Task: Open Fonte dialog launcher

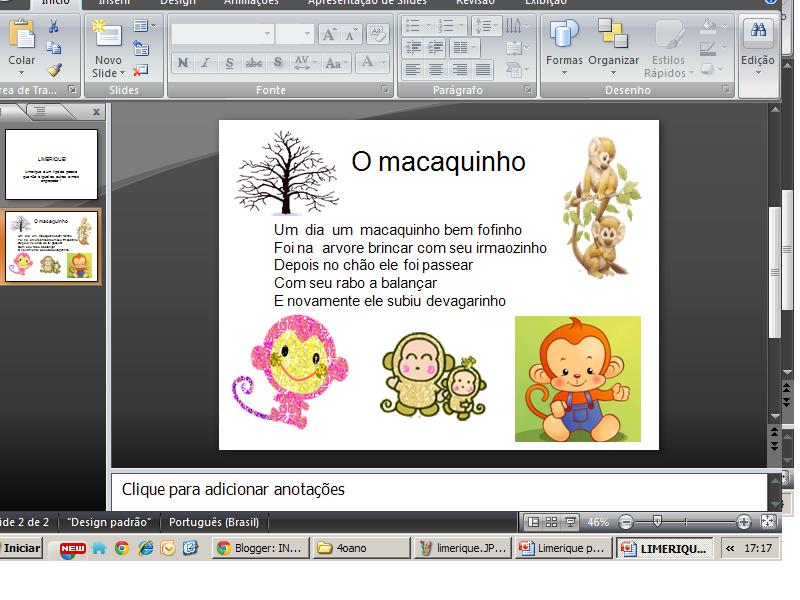Action: click(x=385, y=90)
